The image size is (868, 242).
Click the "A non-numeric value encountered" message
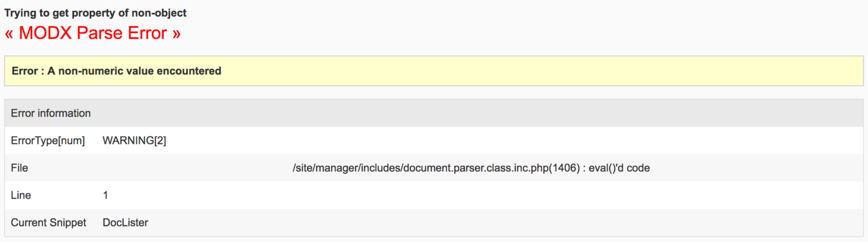134,71
